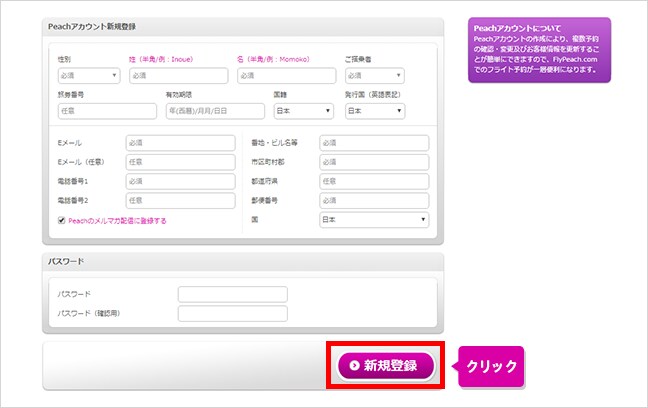Image resolution: width=648 pixels, height=408 pixels.
Task: Open the 発行国（英語表記） dropdown
Action: (375, 111)
